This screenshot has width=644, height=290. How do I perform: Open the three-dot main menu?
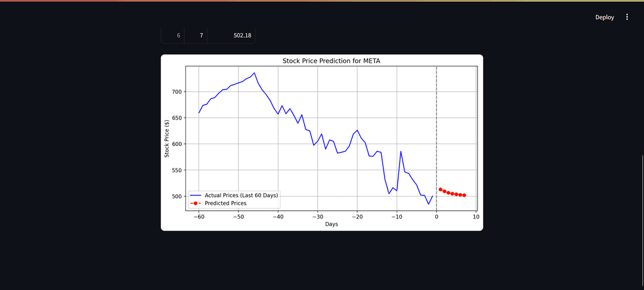pos(627,17)
